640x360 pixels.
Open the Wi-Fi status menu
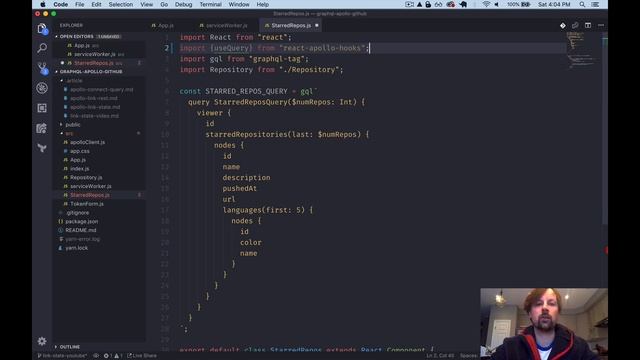[x=486, y=4]
